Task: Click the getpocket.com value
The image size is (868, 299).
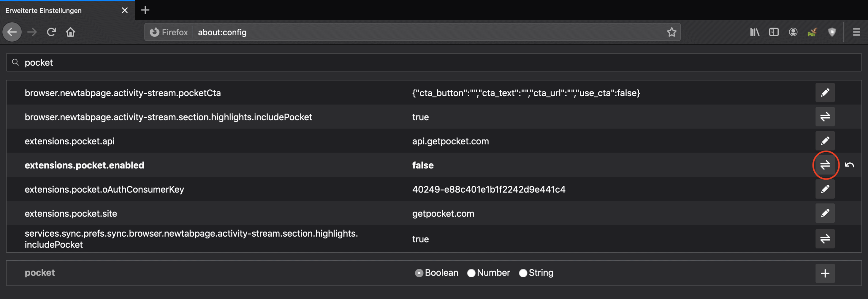Action: [443, 214]
